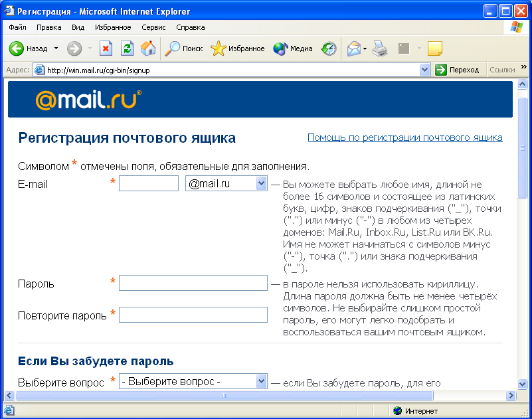Click the E-mail name input field

(x=149, y=183)
